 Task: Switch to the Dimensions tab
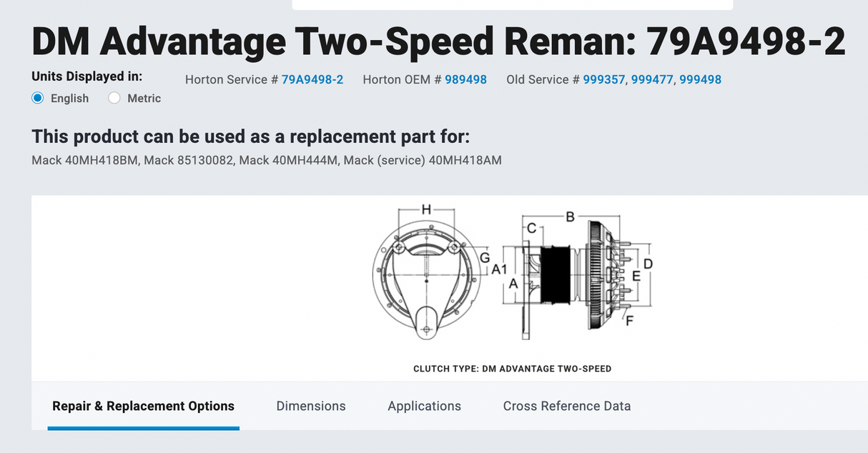tap(311, 406)
